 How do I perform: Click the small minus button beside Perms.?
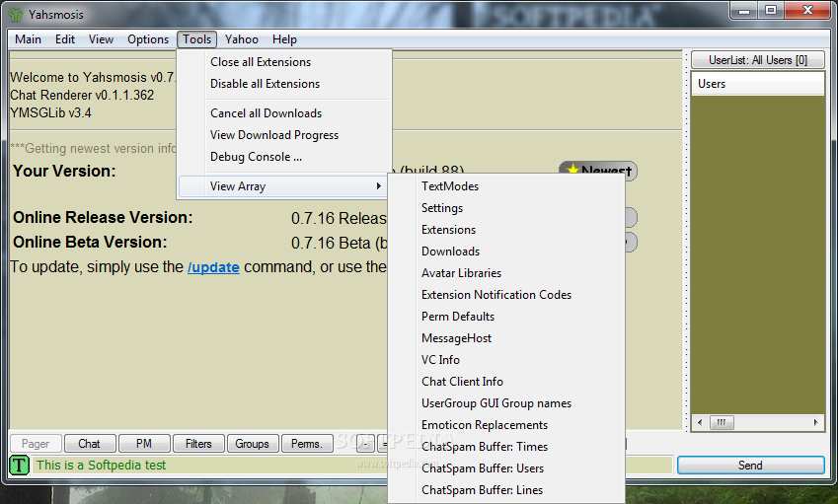pos(365,444)
